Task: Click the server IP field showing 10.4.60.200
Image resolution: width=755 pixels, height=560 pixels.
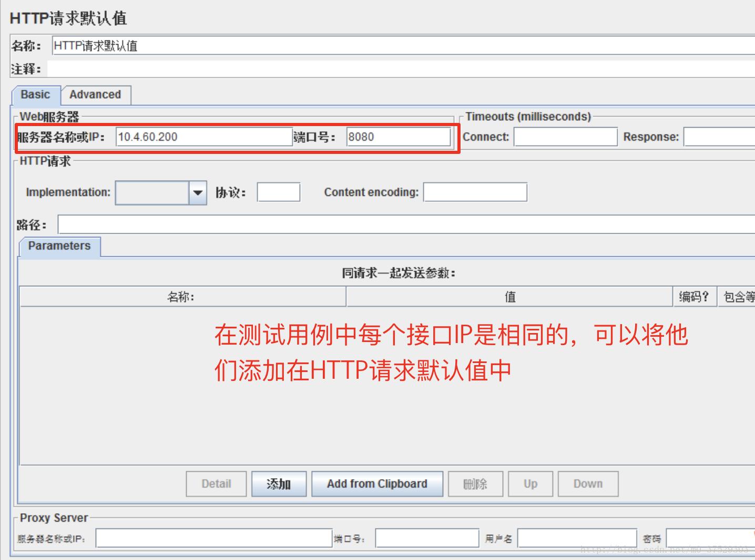Action: point(205,137)
